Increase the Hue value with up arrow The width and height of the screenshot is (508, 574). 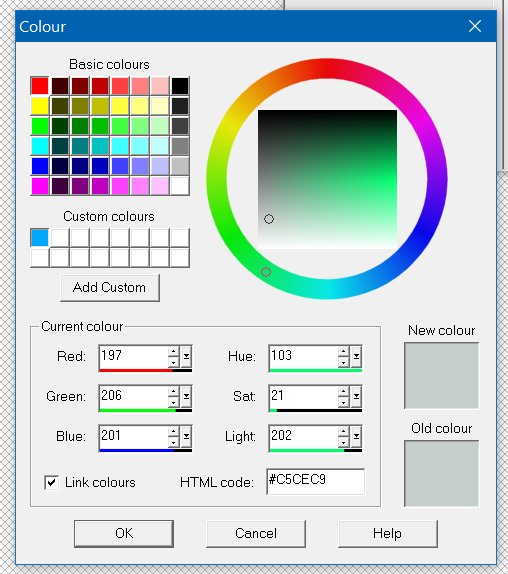click(x=343, y=351)
